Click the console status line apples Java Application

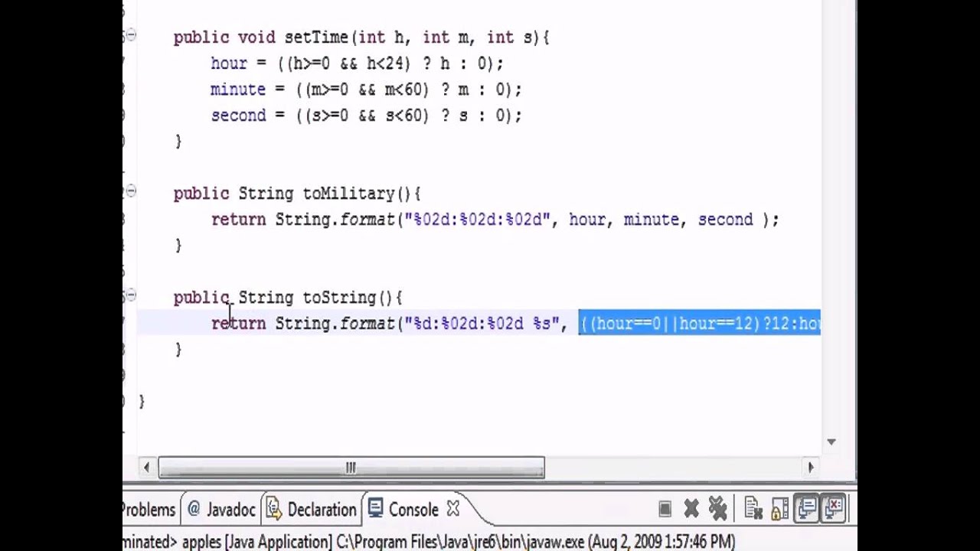tap(429, 542)
